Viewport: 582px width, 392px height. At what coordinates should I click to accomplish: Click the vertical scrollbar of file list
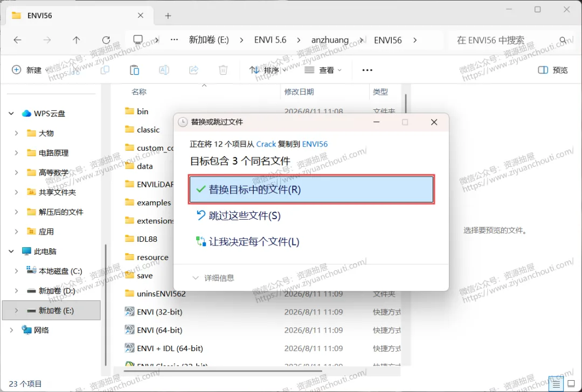(x=406, y=104)
